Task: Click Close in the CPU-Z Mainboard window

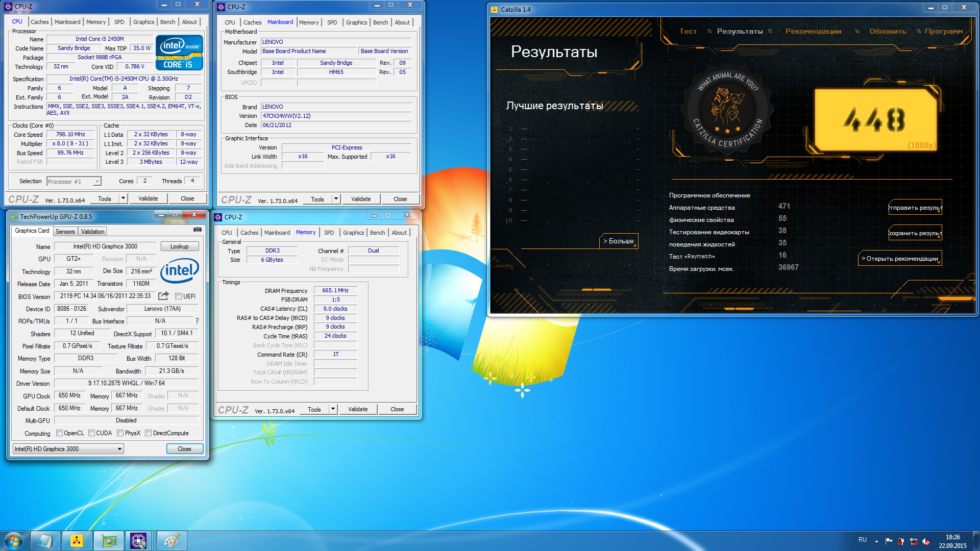Action: 400,199
